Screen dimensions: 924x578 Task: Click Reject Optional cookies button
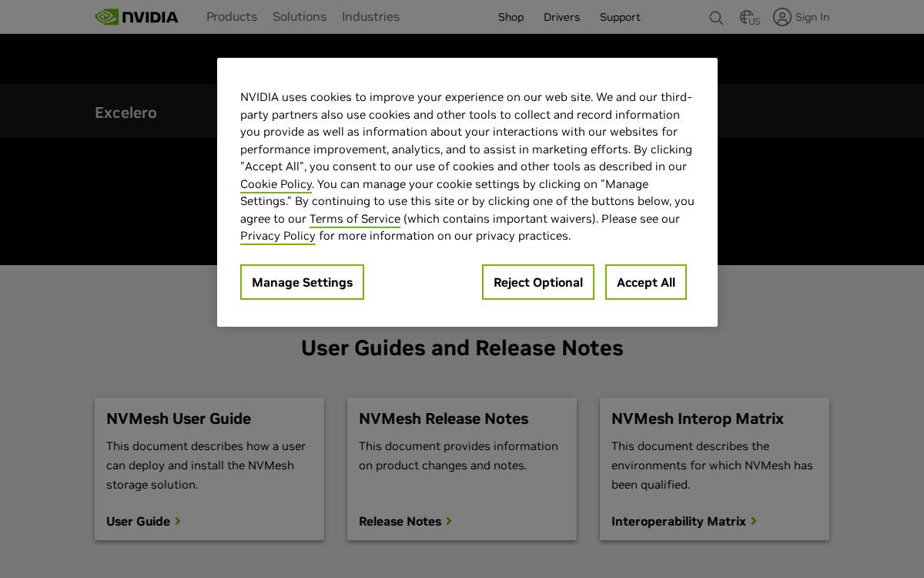click(538, 282)
